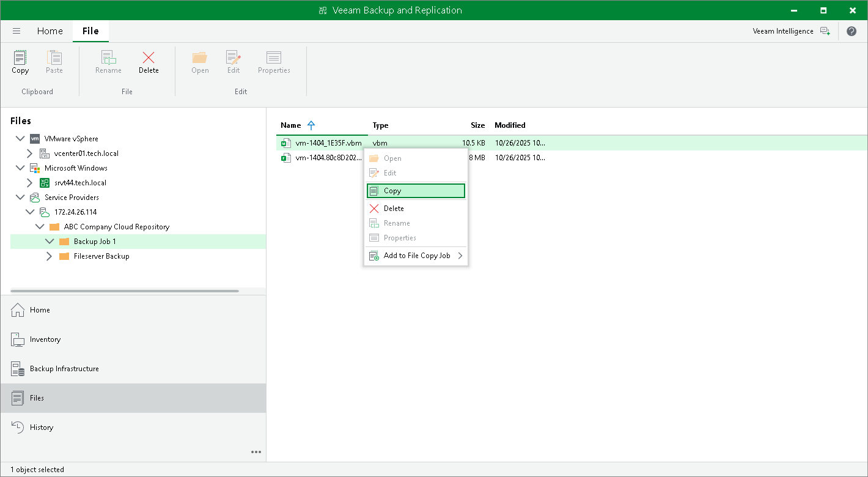Click the Fileserver Backup folder icon

click(x=64, y=256)
